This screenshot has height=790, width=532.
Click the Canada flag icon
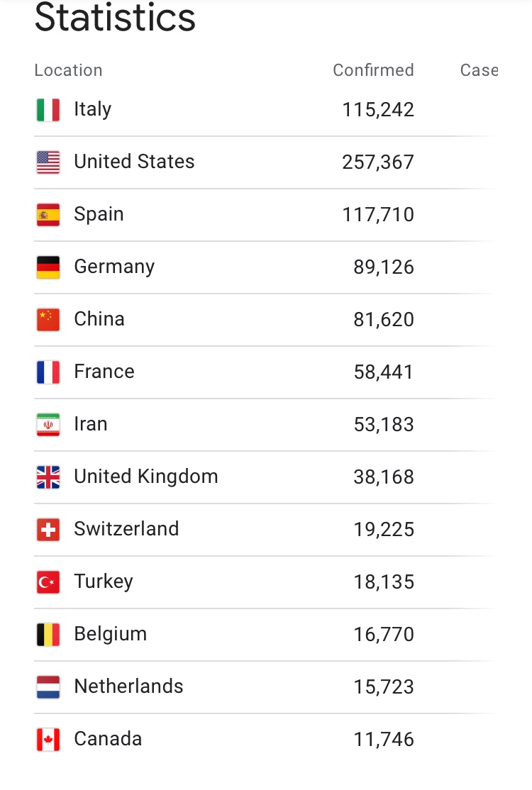pyautogui.click(x=48, y=740)
